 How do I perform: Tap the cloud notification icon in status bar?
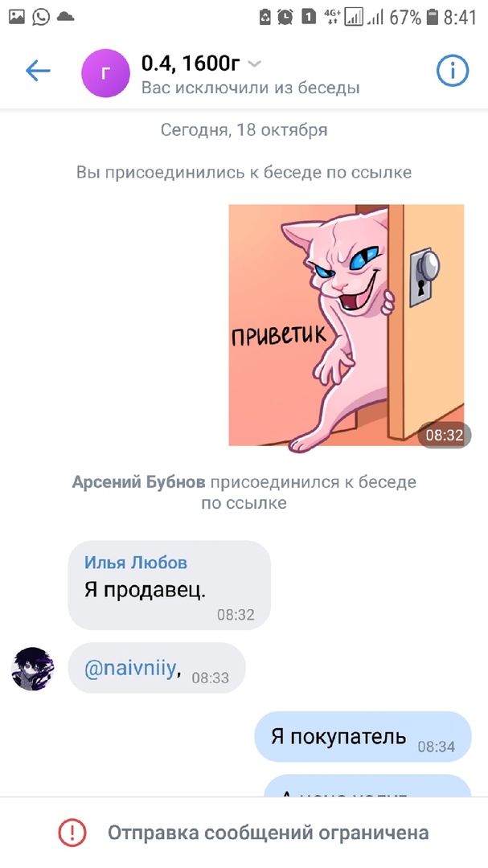(x=65, y=17)
